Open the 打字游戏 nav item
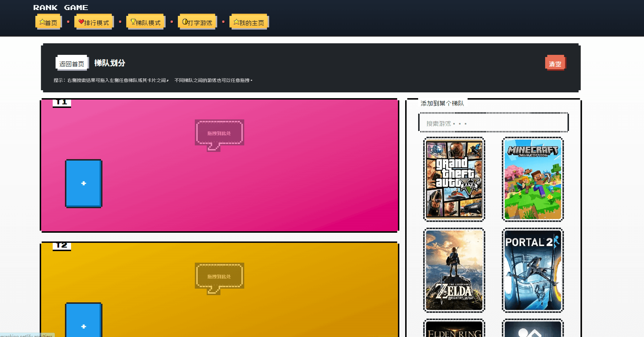Screen dimensions: 644x337 coord(197,22)
